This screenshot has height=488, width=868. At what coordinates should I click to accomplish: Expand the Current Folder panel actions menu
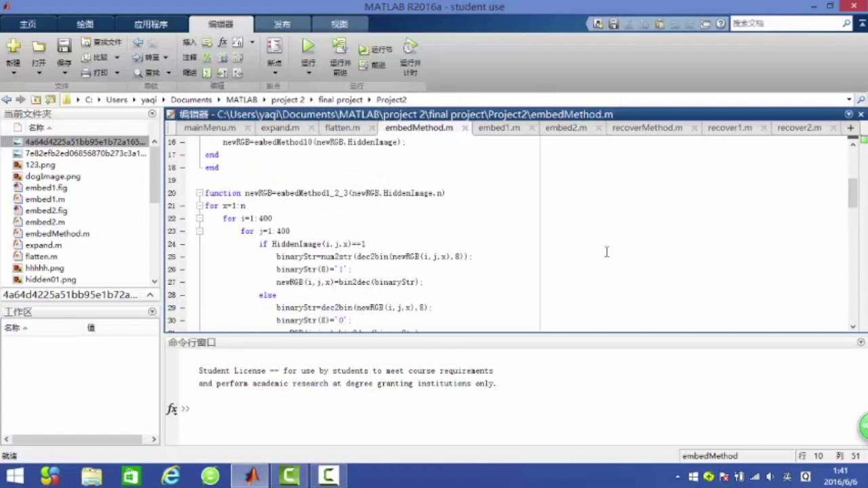click(152, 114)
